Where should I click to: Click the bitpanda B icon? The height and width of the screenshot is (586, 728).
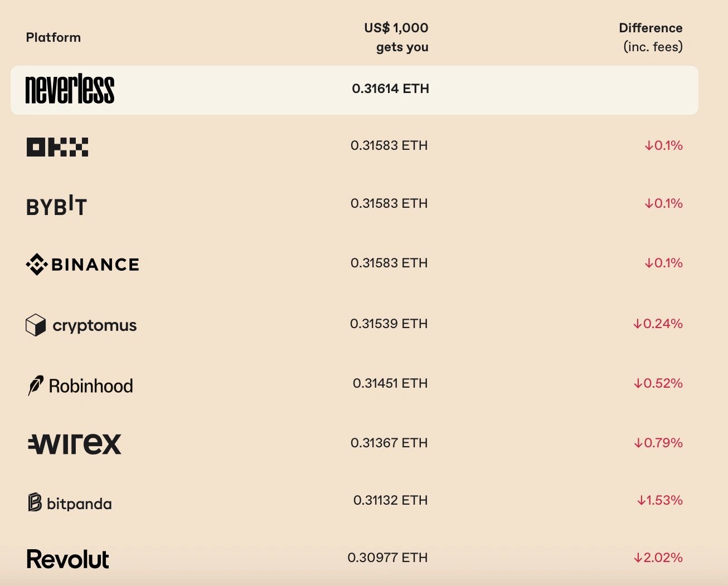pos(35,502)
